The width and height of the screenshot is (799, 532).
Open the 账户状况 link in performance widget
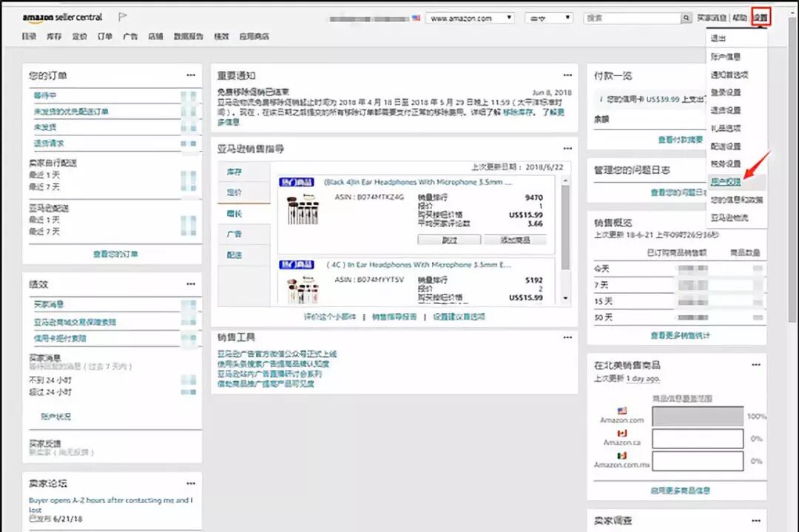click(55, 417)
